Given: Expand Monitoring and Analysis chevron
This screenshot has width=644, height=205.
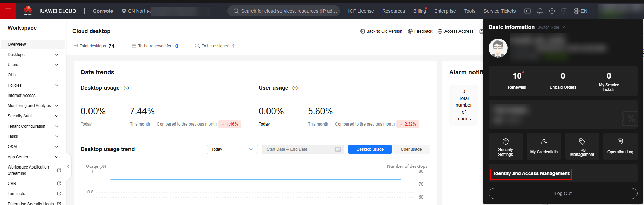Looking at the screenshot, I should pos(57,106).
